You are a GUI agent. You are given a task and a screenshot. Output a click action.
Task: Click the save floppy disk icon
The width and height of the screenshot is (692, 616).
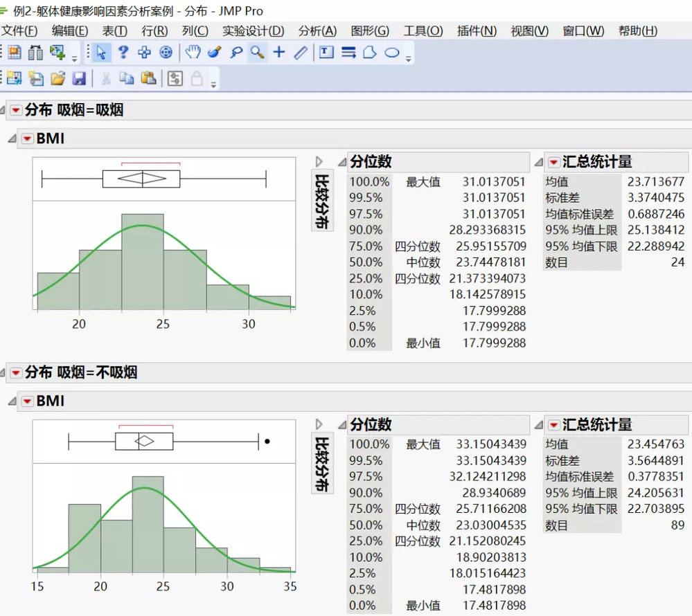point(79,79)
